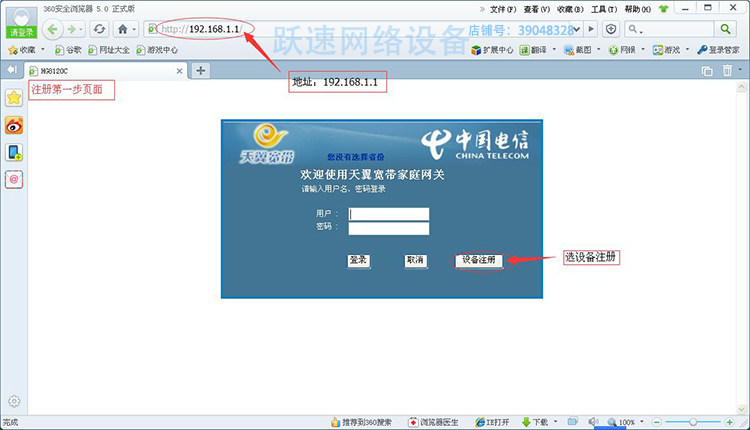Open the 收藏 favorites bookmark

pos(22,50)
